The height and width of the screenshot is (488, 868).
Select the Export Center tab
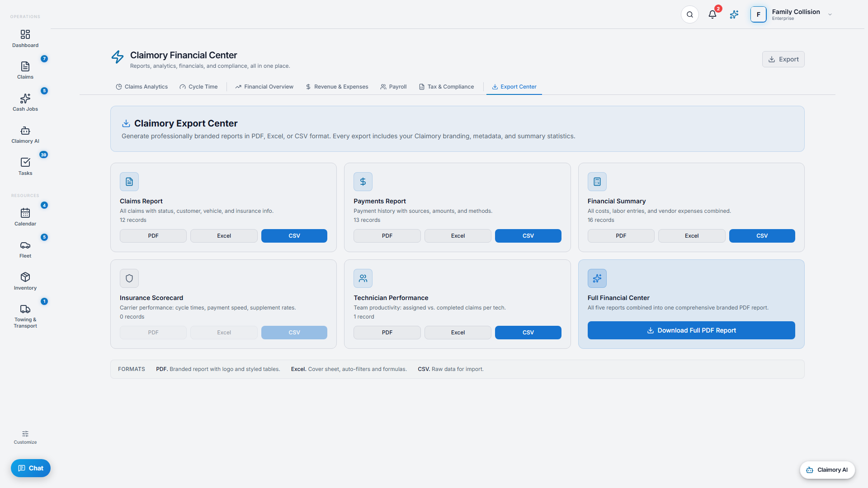pyautogui.click(x=514, y=87)
